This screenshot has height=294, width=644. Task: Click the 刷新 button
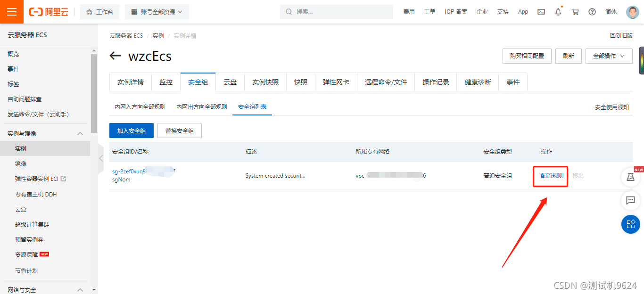pos(569,56)
